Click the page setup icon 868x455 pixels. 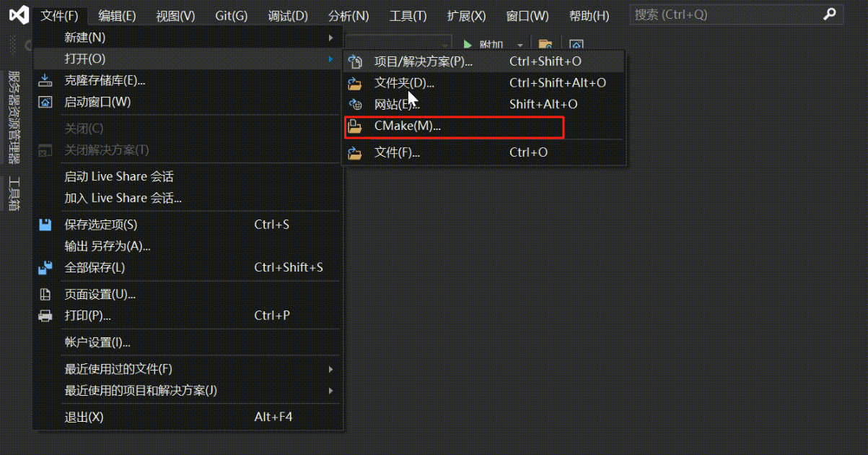click(45, 294)
